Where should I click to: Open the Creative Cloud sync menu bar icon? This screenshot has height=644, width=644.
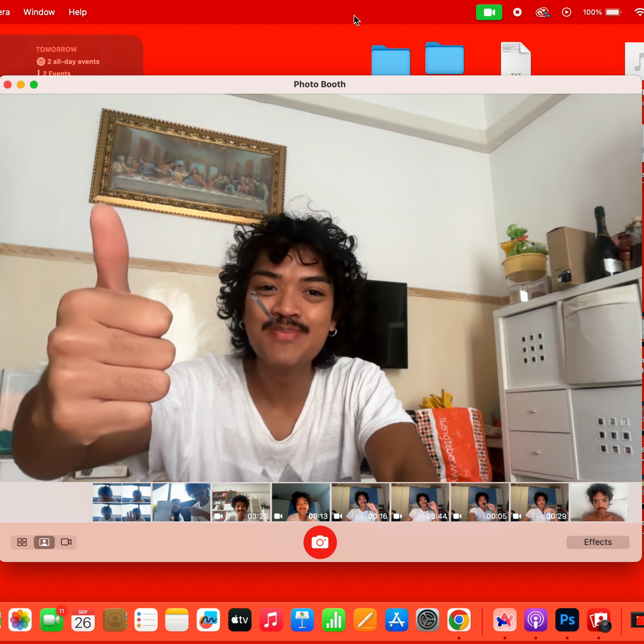pyautogui.click(x=542, y=12)
